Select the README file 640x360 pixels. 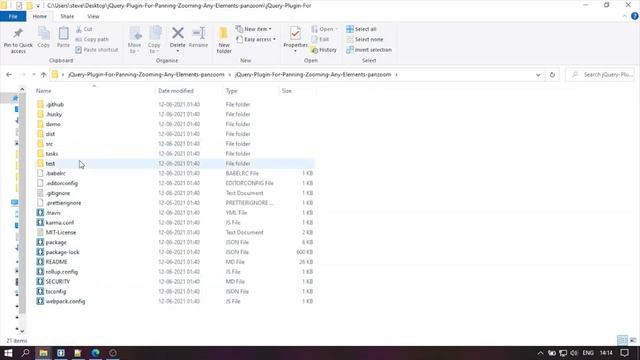pos(56,262)
